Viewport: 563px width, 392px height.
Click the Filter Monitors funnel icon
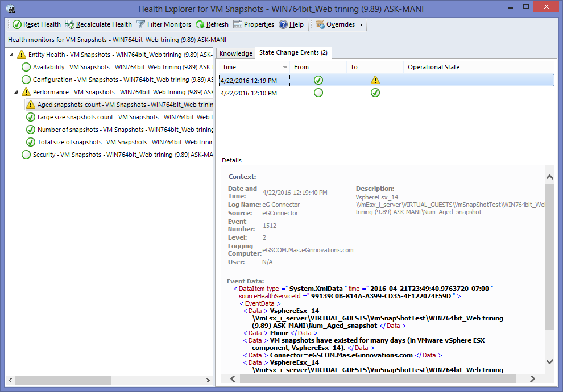[x=141, y=24]
